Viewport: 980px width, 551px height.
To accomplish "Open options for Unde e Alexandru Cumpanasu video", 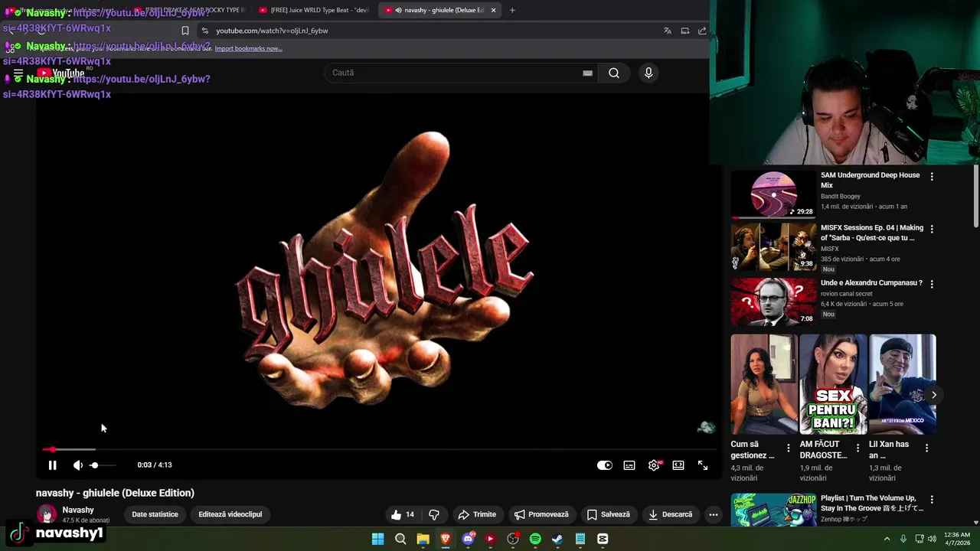I will pyautogui.click(x=932, y=284).
